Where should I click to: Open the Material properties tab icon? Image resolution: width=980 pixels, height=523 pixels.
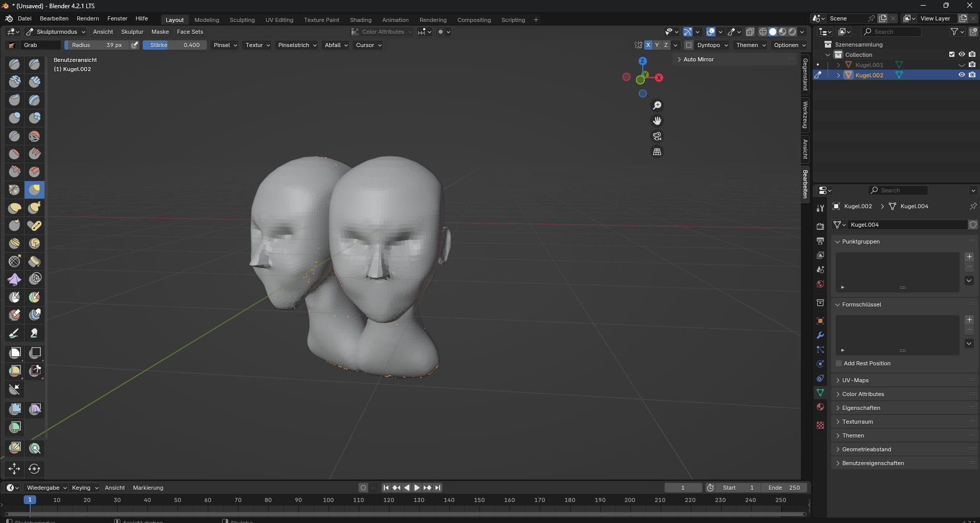point(820,407)
